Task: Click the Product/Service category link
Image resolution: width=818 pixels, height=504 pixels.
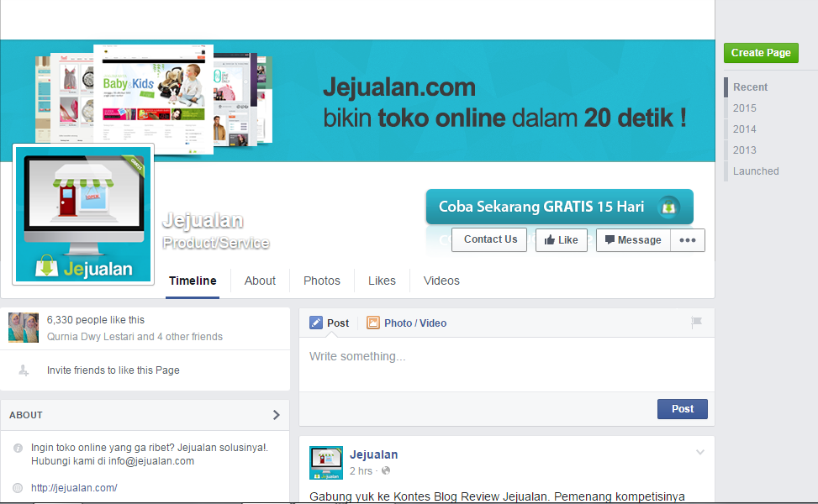Action: 216,243
